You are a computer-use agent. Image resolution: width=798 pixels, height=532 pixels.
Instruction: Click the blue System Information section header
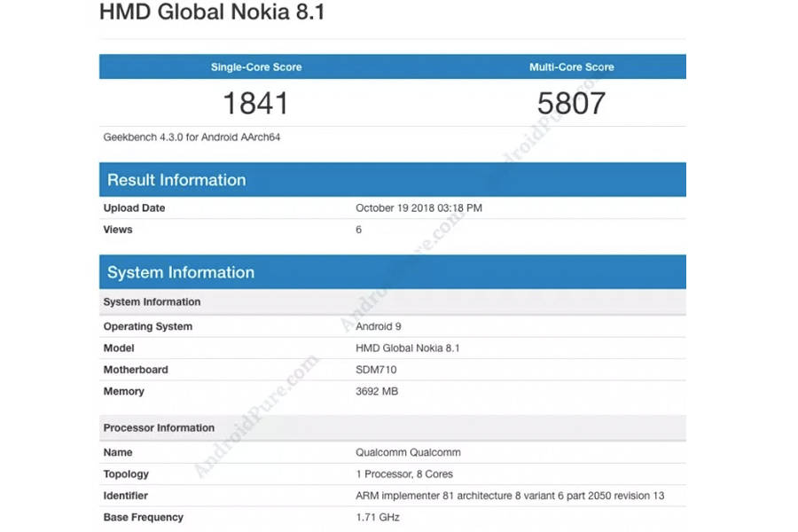(393, 272)
